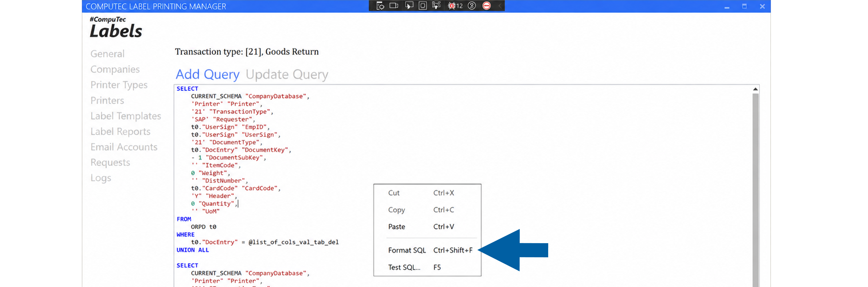Click the select element pointer icon in debug toolbar
868x287 pixels.
409,6
